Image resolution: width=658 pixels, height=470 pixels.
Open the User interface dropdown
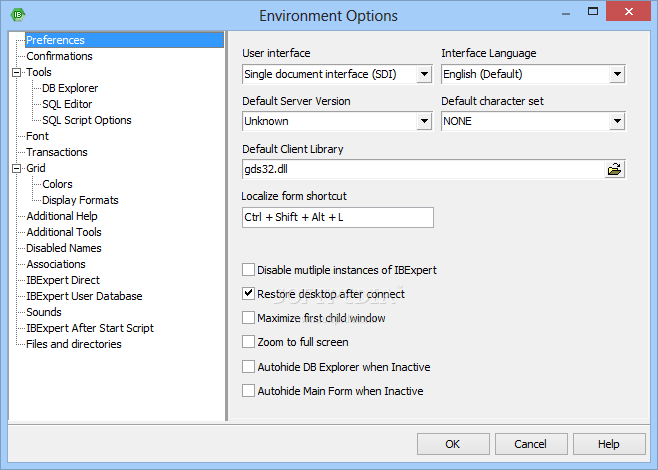pos(424,74)
